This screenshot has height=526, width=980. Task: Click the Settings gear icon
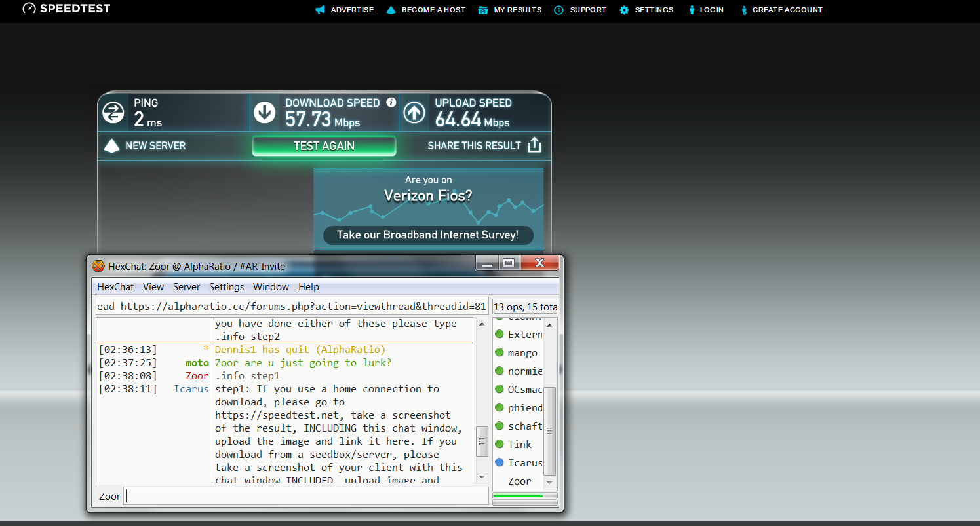pos(624,10)
